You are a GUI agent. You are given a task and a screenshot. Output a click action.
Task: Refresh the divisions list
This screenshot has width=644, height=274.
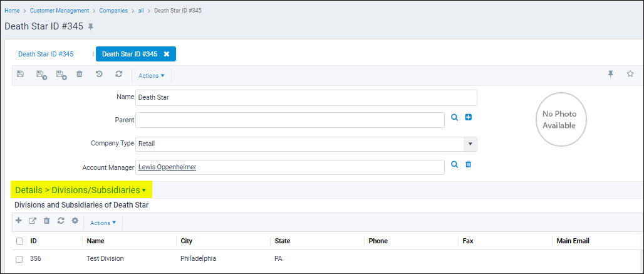[x=61, y=221]
